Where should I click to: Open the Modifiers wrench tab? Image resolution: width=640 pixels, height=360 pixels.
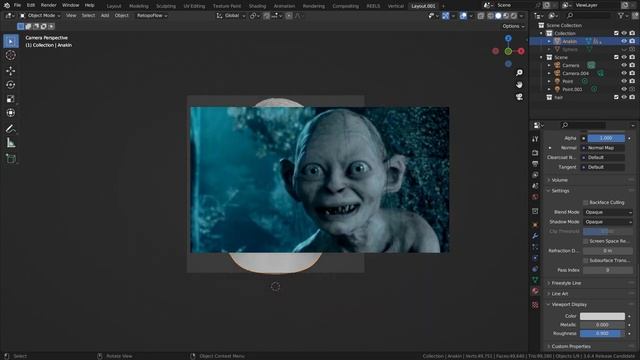[x=535, y=236]
